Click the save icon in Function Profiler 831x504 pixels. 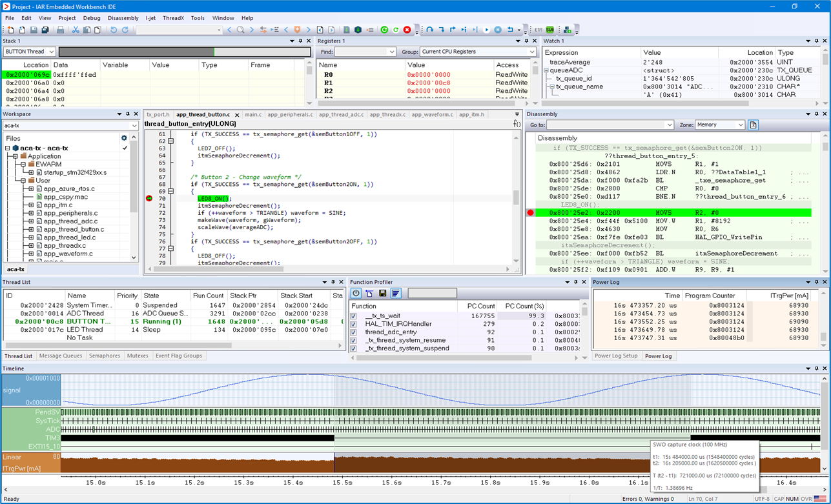382,294
